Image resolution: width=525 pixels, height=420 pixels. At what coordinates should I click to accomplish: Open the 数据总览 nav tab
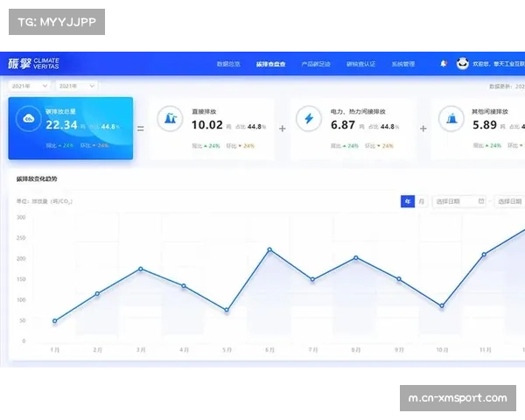click(228, 64)
